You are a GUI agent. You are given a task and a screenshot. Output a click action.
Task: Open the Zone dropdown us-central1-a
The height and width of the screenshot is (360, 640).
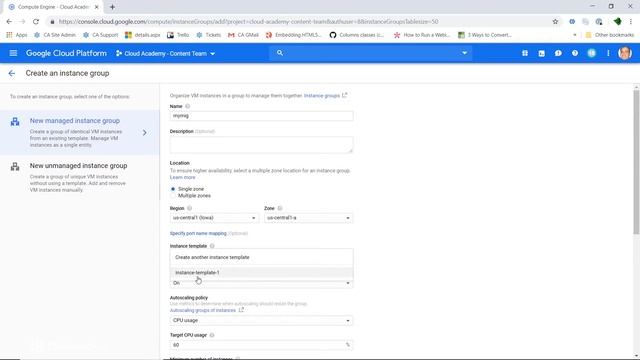(x=308, y=218)
